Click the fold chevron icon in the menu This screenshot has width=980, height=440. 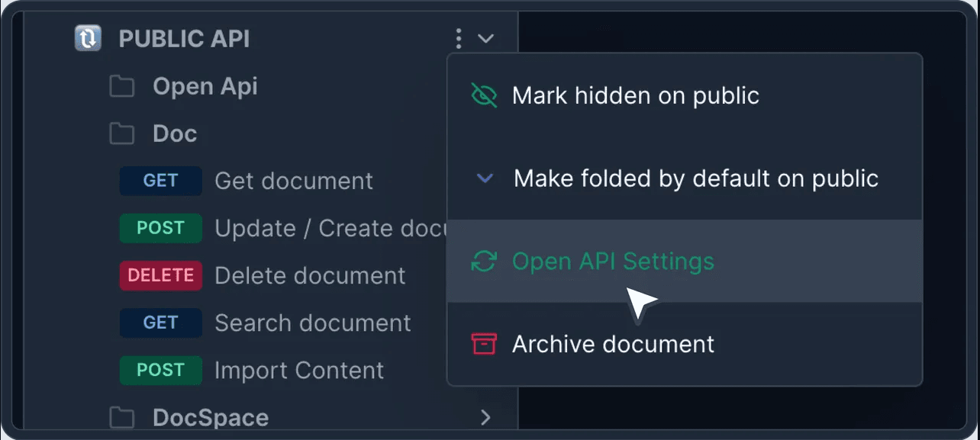[485, 178]
